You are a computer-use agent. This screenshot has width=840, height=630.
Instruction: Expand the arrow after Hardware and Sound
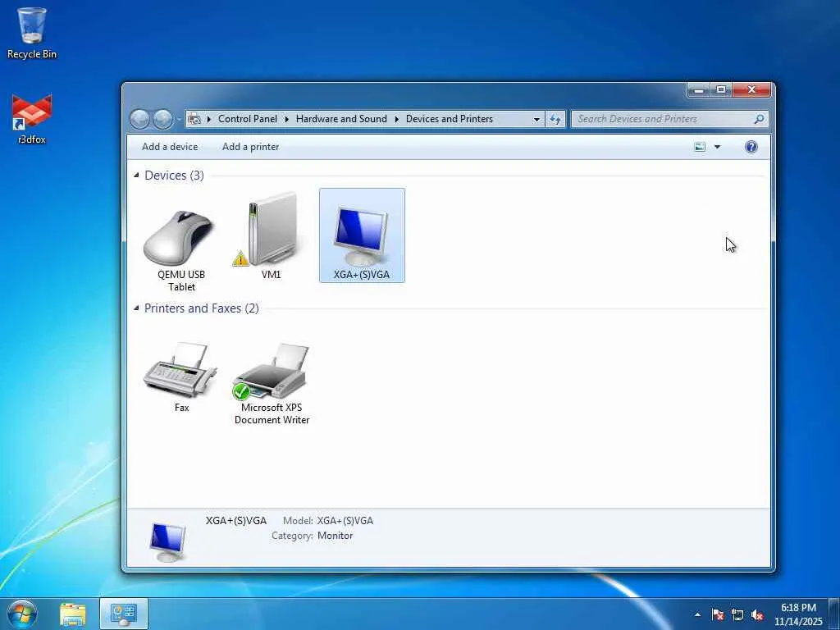pyautogui.click(x=396, y=119)
